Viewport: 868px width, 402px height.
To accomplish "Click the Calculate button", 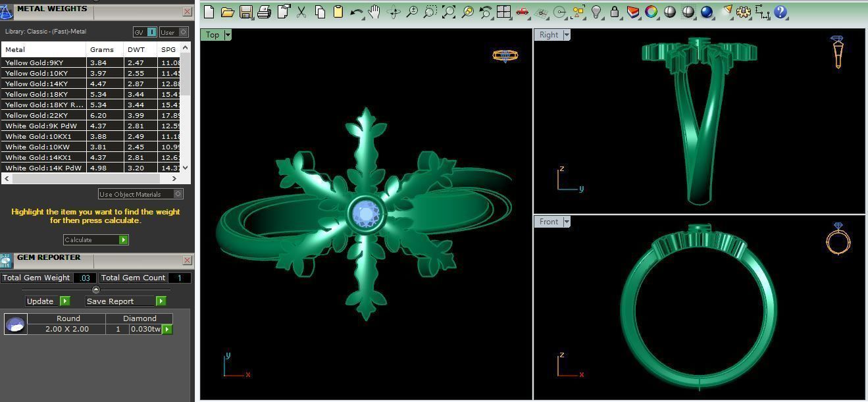I will (x=95, y=239).
